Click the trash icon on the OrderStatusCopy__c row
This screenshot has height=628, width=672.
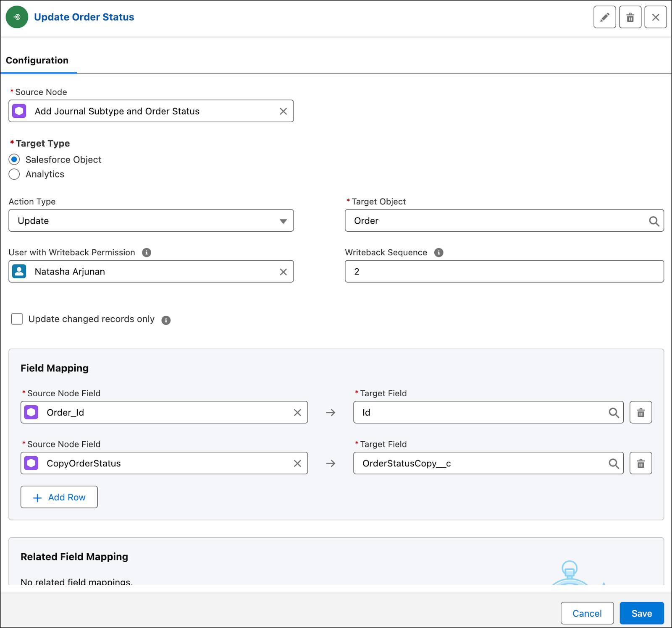640,463
